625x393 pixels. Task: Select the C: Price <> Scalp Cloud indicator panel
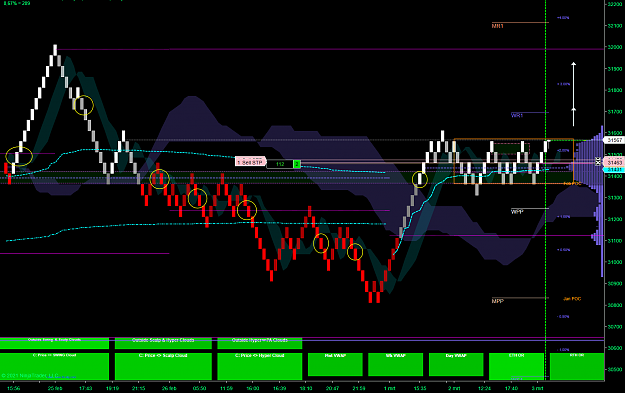pos(163,366)
